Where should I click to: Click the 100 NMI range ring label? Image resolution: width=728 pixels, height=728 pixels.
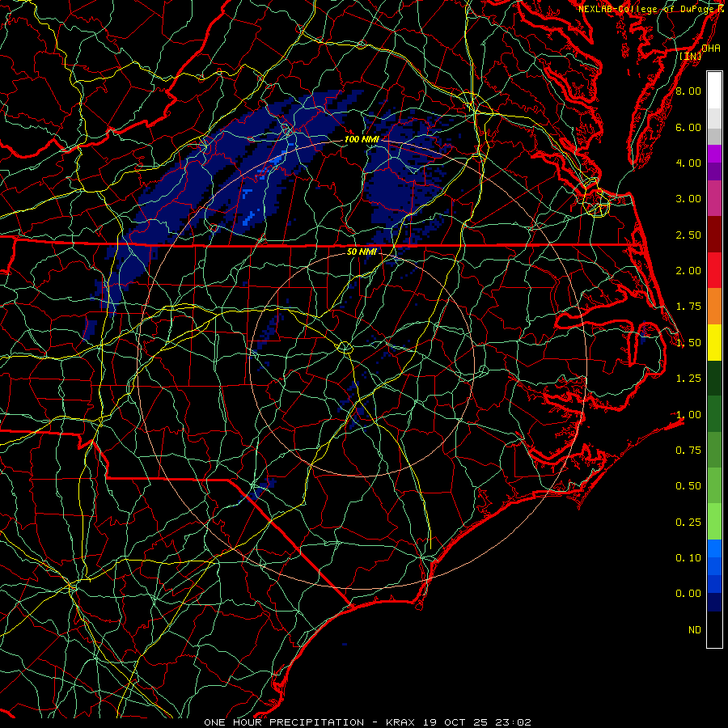(x=362, y=139)
